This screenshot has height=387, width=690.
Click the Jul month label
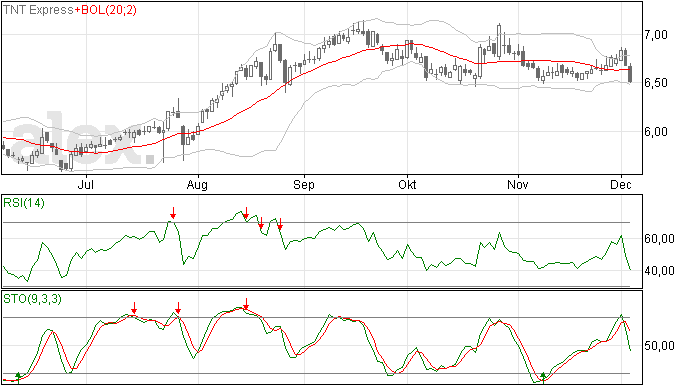85,184
